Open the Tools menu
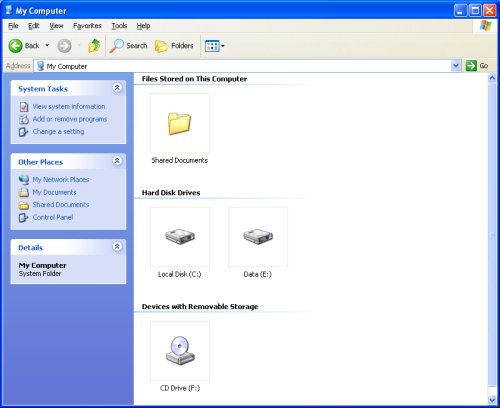Viewport: 500px width, 408px height. [x=119, y=26]
